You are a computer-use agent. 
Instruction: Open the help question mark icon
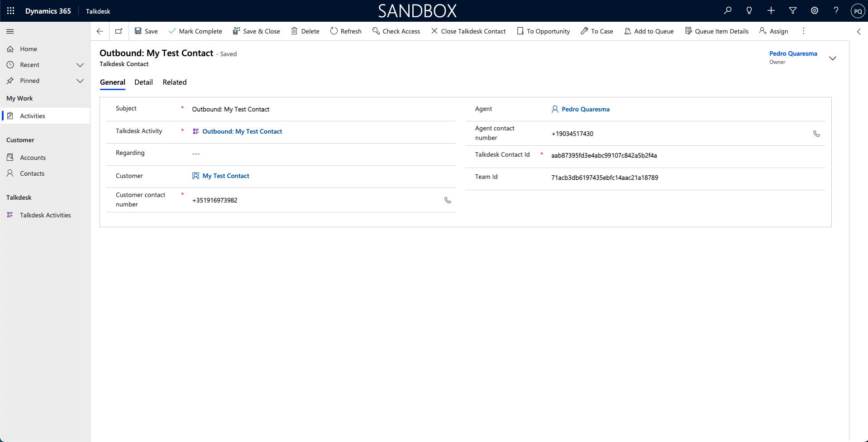(x=836, y=11)
